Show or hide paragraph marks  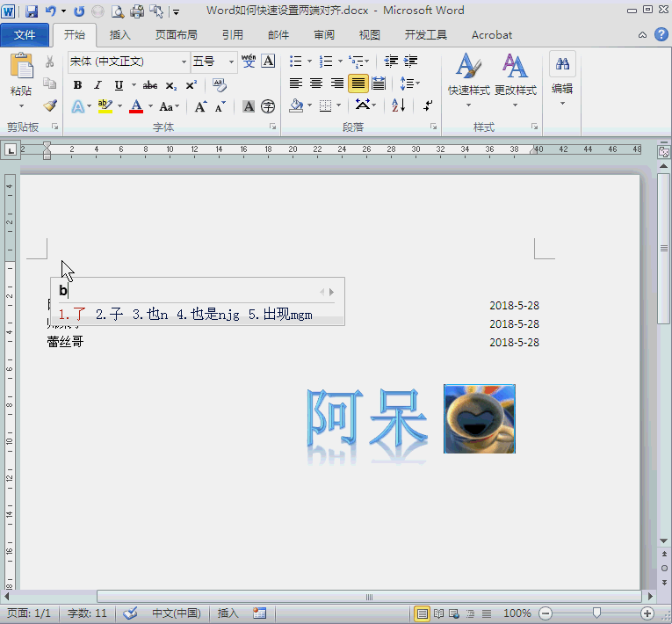pos(428,105)
